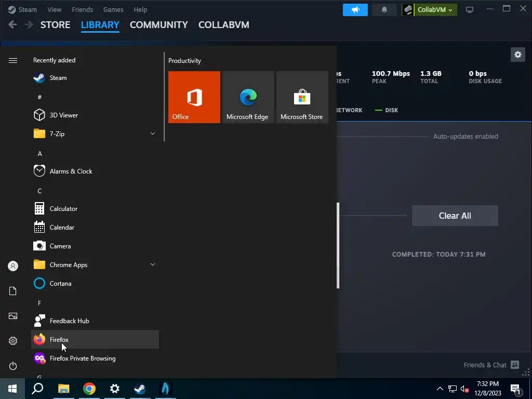This screenshot has width=532, height=399.
Task: Click the Clear All button
Action: 455,216
